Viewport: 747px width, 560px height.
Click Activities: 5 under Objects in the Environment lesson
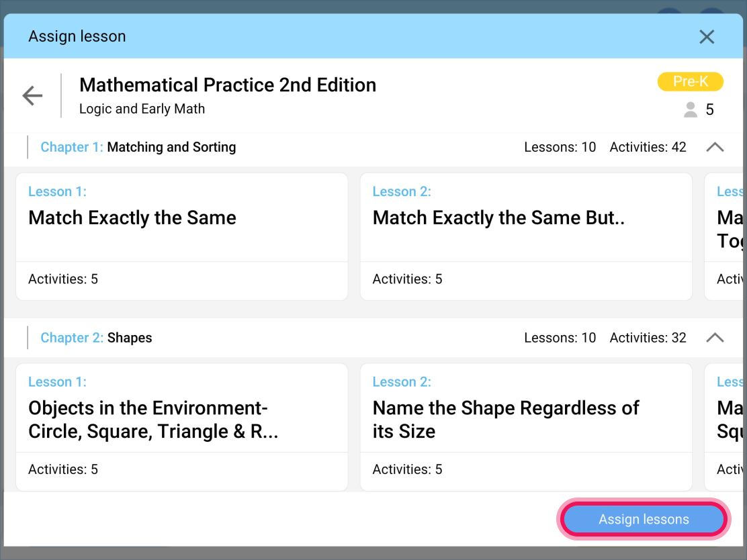point(63,469)
